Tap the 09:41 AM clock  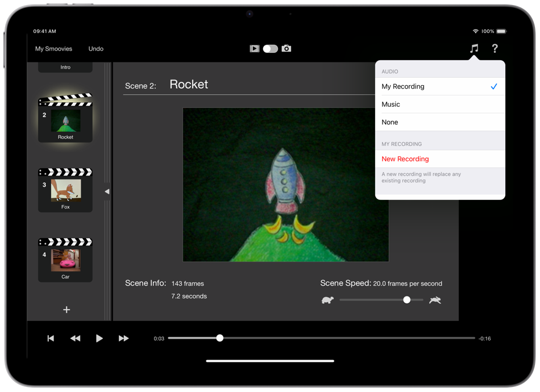[x=45, y=31]
